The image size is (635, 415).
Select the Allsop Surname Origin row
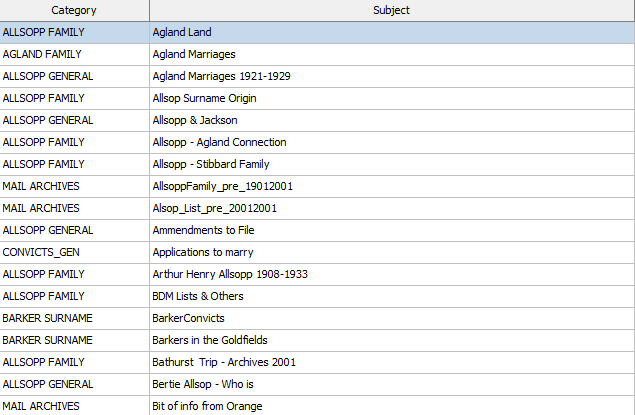click(204, 98)
